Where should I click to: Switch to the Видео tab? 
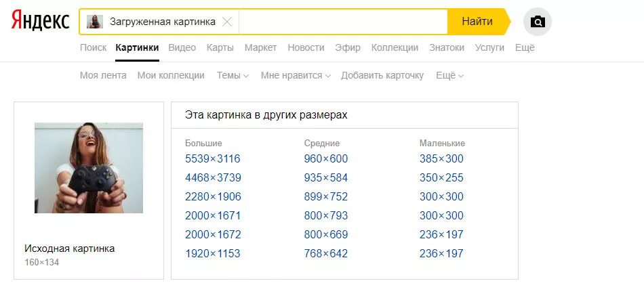click(x=182, y=47)
